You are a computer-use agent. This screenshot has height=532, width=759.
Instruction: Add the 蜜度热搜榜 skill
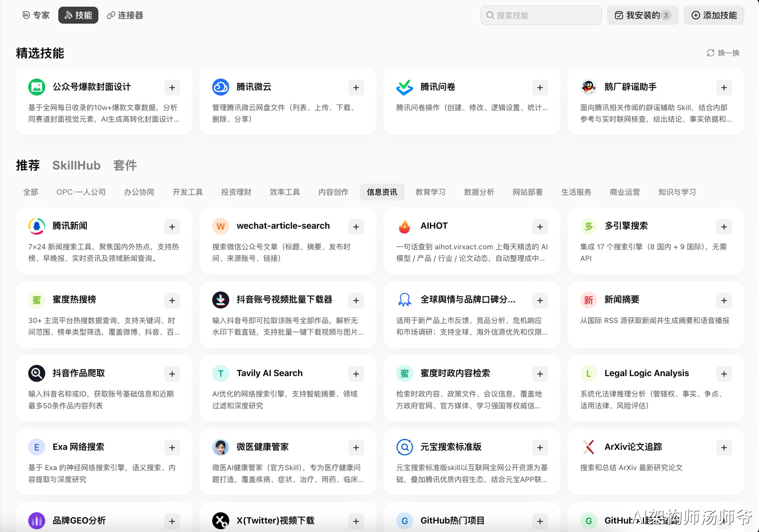point(172,300)
